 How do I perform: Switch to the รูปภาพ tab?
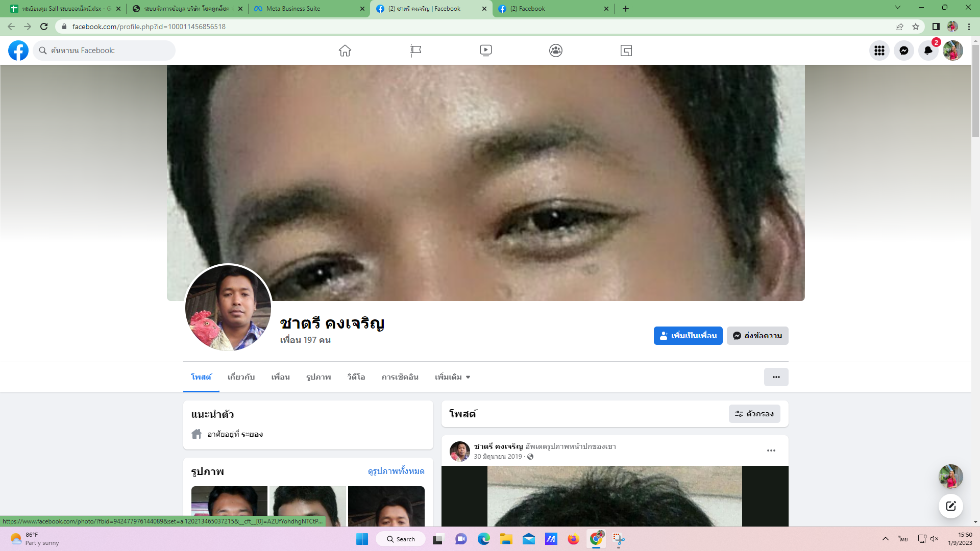[318, 377]
